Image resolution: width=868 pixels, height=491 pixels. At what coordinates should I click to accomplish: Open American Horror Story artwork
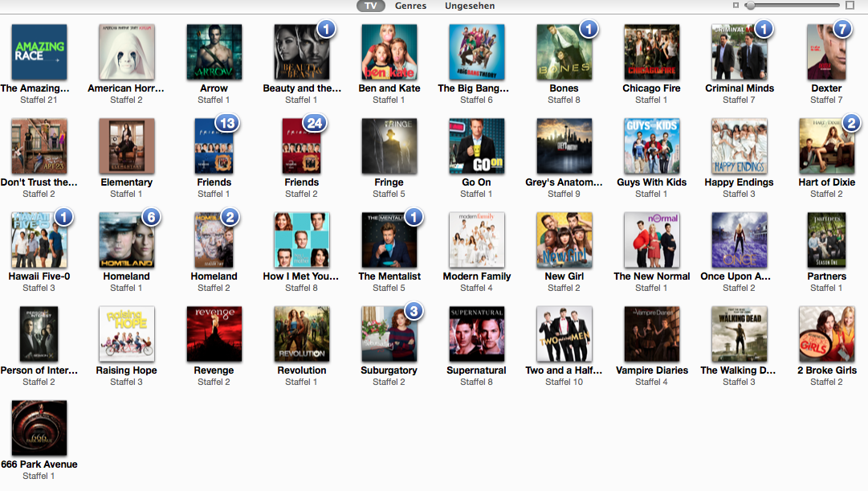126,52
